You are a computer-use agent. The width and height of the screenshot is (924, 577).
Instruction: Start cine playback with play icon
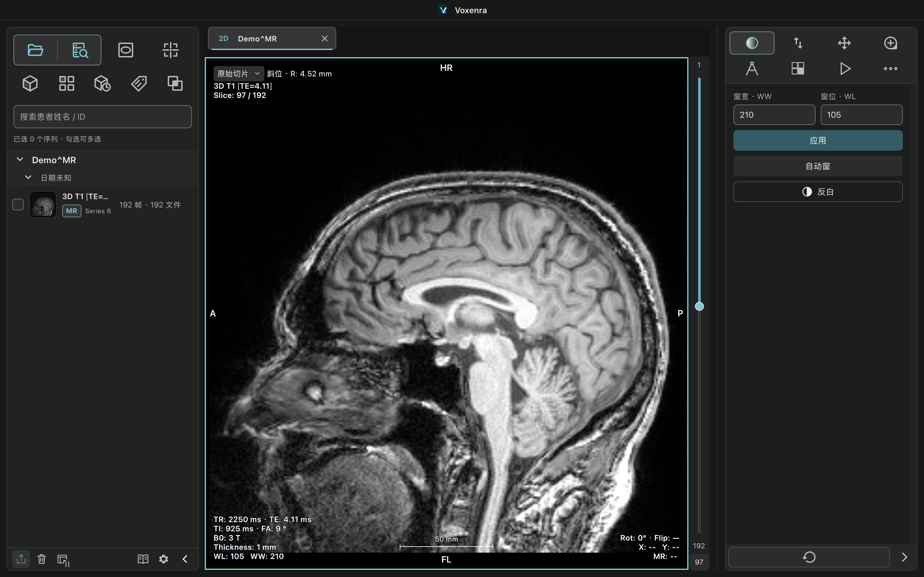coord(844,69)
